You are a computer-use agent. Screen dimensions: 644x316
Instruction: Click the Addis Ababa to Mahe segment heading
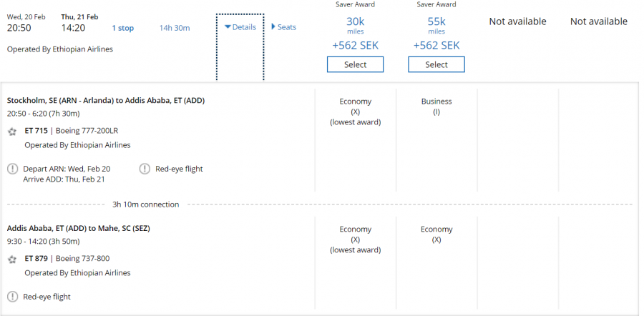click(x=78, y=228)
